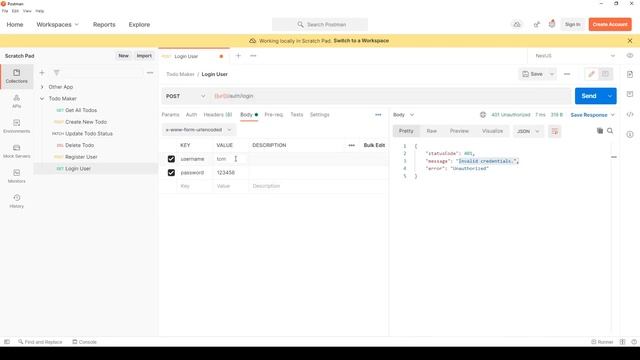Switch to the request Settings tab
This screenshot has height=360, width=640.
(320, 115)
